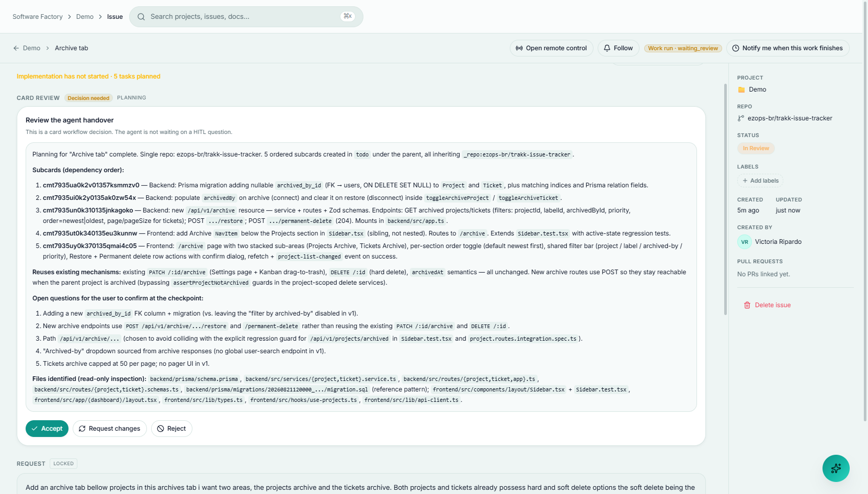This screenshot has height=494, width=868.
Task: Click the bell icon on Follow
Action: click(607, 48)
